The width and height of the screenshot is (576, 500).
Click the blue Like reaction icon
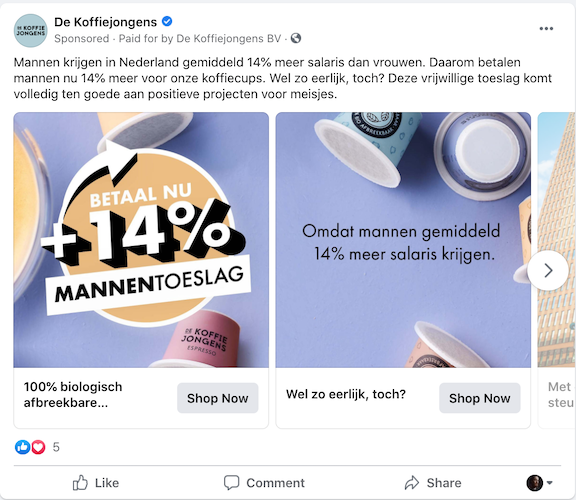coord(22,447)
